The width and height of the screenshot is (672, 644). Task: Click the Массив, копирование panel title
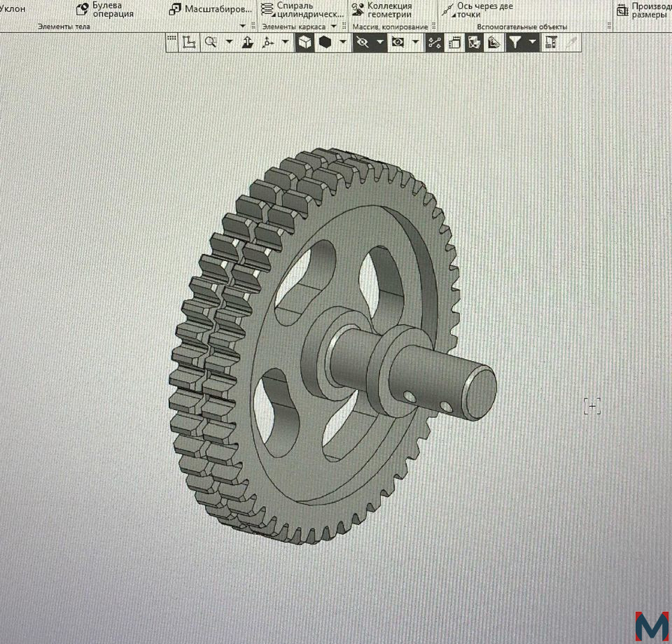(390, 27)
